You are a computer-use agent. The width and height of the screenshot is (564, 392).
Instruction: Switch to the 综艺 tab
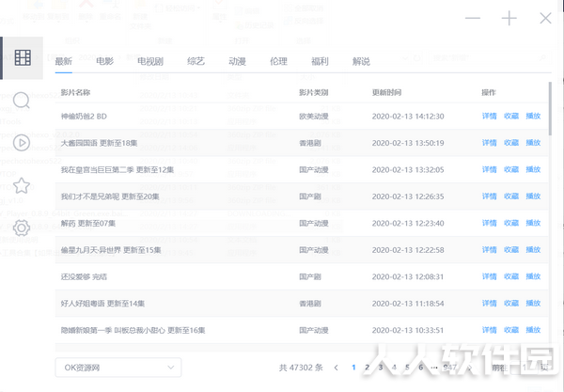tap(196, 61)
